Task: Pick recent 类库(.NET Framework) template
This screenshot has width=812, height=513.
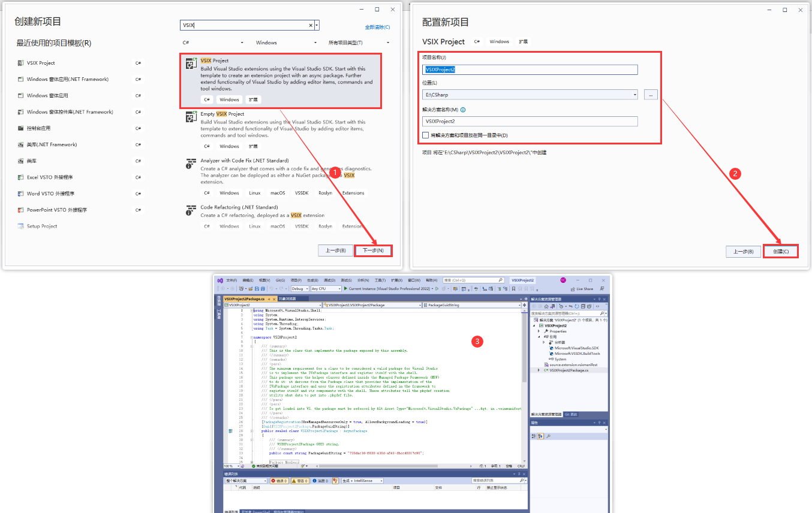Action: [x=81, y=144]
